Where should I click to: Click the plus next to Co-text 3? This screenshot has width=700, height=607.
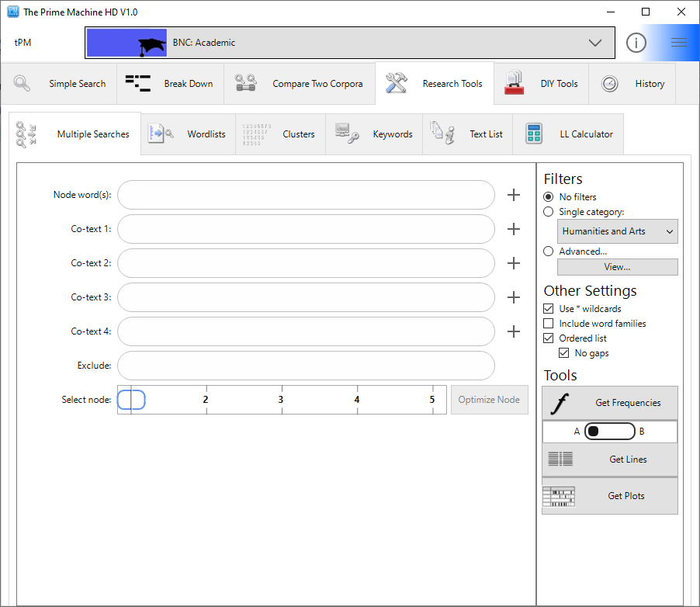point(514,297)
